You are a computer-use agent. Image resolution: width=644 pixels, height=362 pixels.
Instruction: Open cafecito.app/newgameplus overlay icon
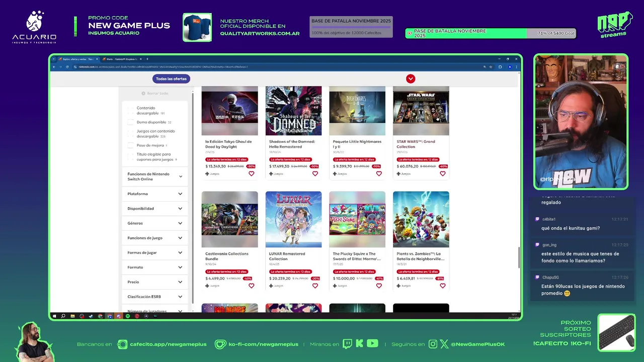122,344
